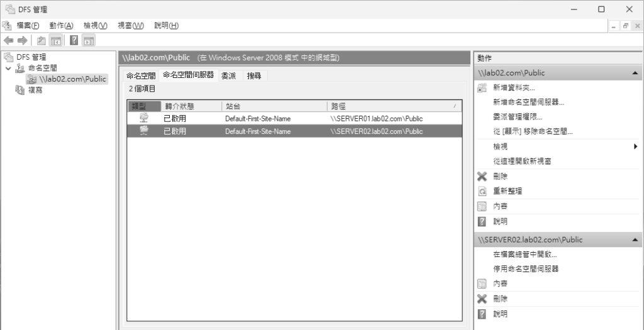Click 已啟用 status in SERVER02 row
The width and height of the screenshot is (644, 330).
pos(175,131)
